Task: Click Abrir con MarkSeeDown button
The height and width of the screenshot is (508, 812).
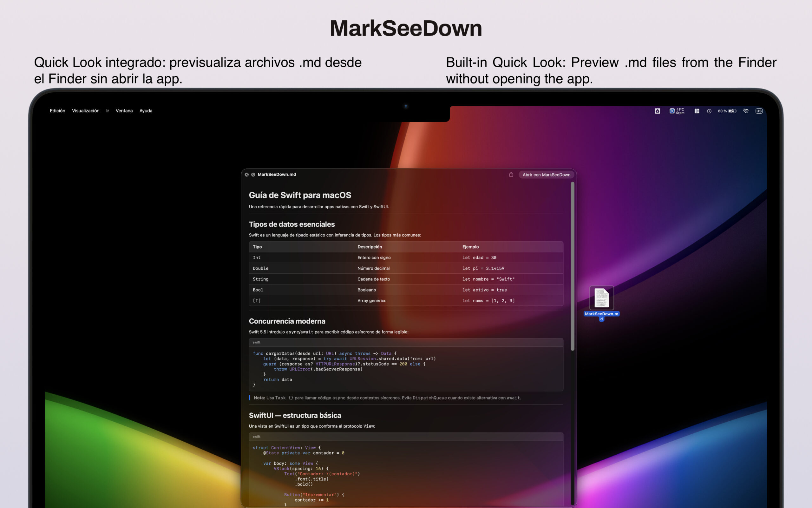Action: click(546, 175)
